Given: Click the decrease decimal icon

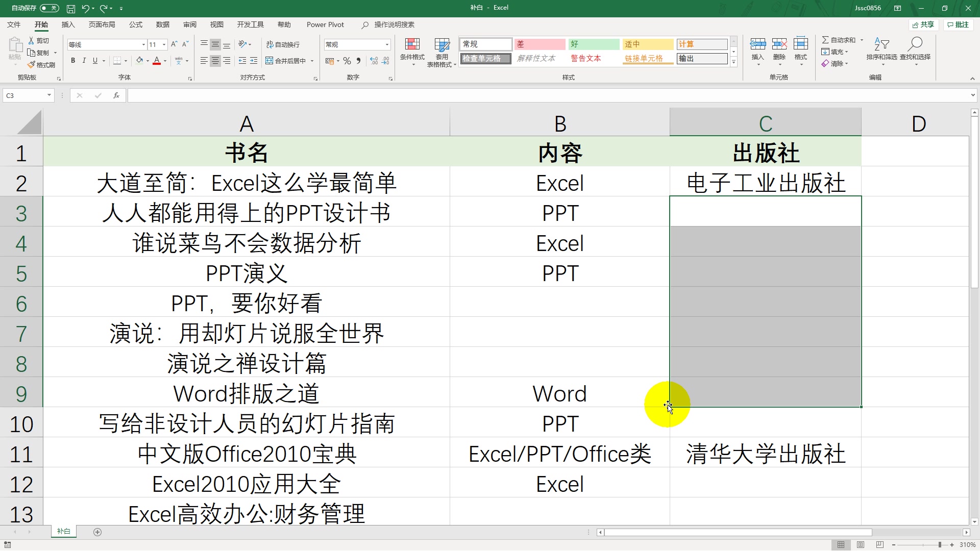Looking at the screenshot, I should point(386,61).
